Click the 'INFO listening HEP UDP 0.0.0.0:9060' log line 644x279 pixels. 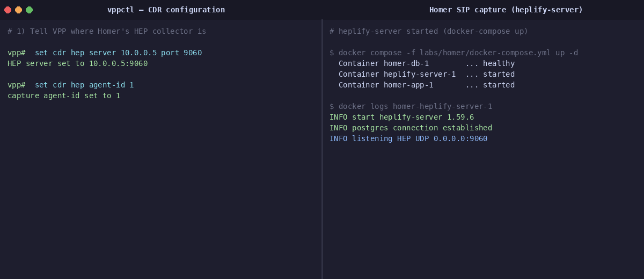pyautogui.click(x=408, y=138)
